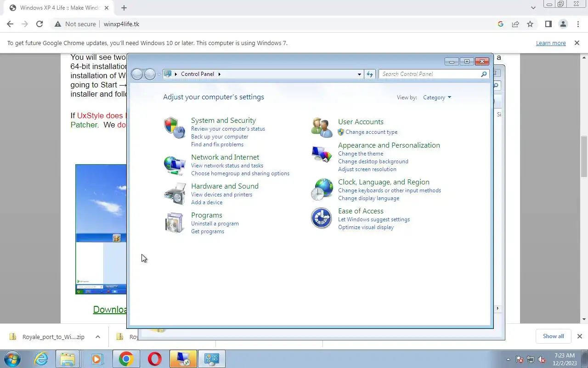Reload the Chrome page
Image resolution: width=588 pixels, height=368 pixels.
click(x=40, y=24)
